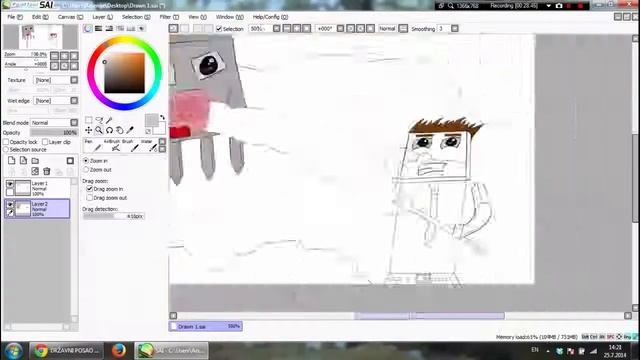The width and height of the screenshot is (640, 360).
Task: Open the File menu
Action: [x=15, y=17]
